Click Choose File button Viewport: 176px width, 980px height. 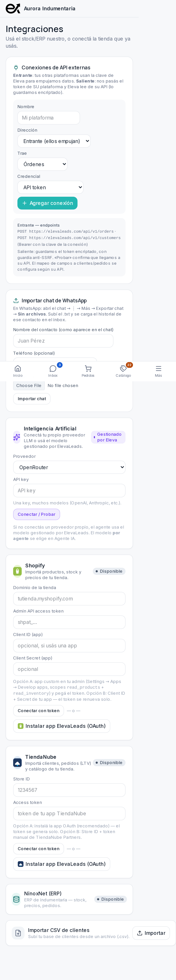pyautogui.click(x=29, y=385)
